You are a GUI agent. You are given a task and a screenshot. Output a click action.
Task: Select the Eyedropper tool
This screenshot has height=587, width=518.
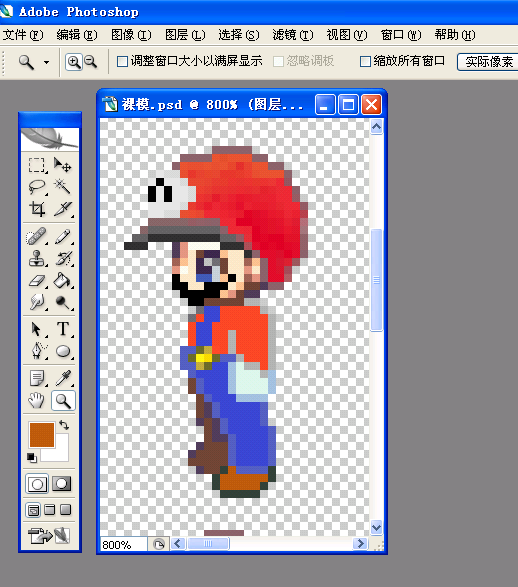coord(63,378)
